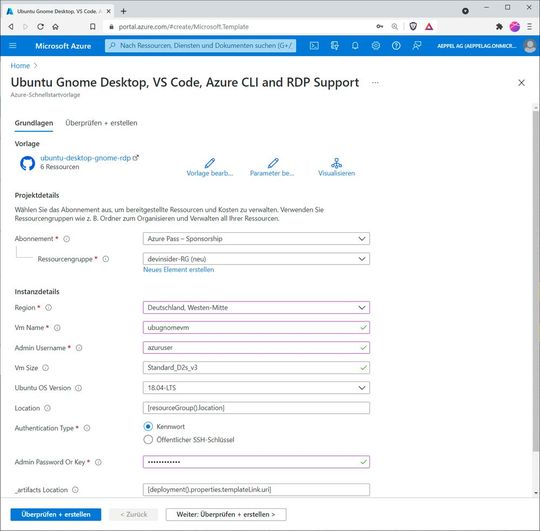
Task: Select Öffentlicher SSH-Schlüssel authentication option
Action: point(148,439)
